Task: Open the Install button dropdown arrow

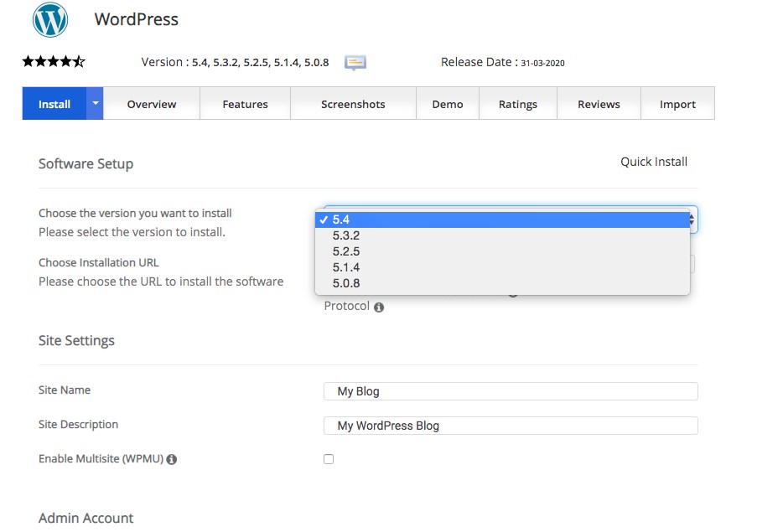Action: tap(95, 103)
